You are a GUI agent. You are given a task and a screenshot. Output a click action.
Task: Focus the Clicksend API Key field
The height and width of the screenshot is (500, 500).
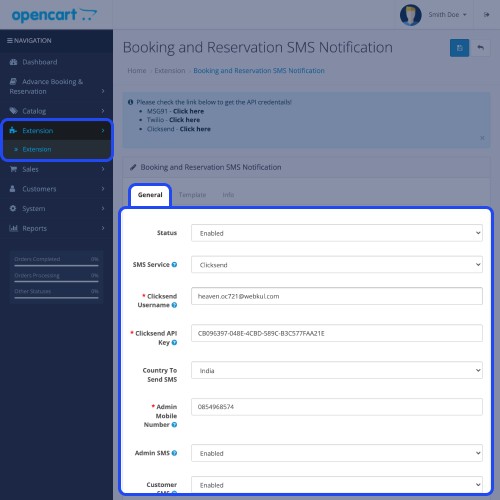point(337,333)
